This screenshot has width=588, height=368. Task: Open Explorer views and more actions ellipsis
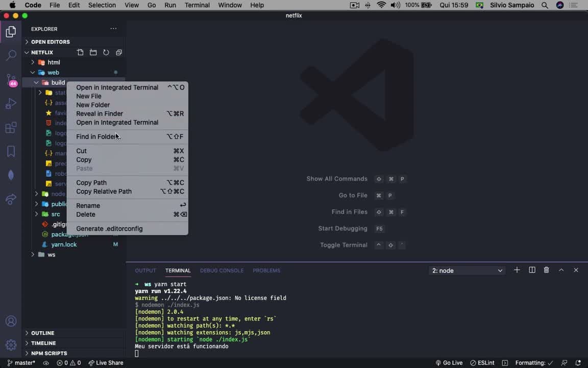(113, 29)
